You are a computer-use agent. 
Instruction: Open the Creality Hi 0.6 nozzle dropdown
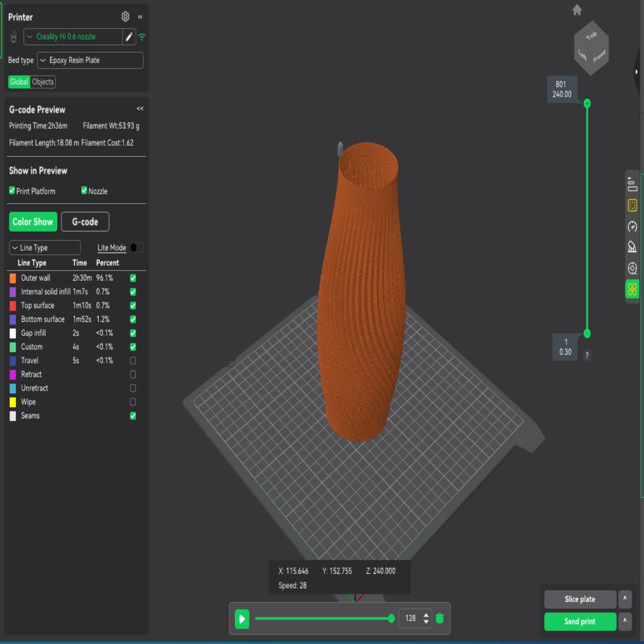(x=73, y=37)
